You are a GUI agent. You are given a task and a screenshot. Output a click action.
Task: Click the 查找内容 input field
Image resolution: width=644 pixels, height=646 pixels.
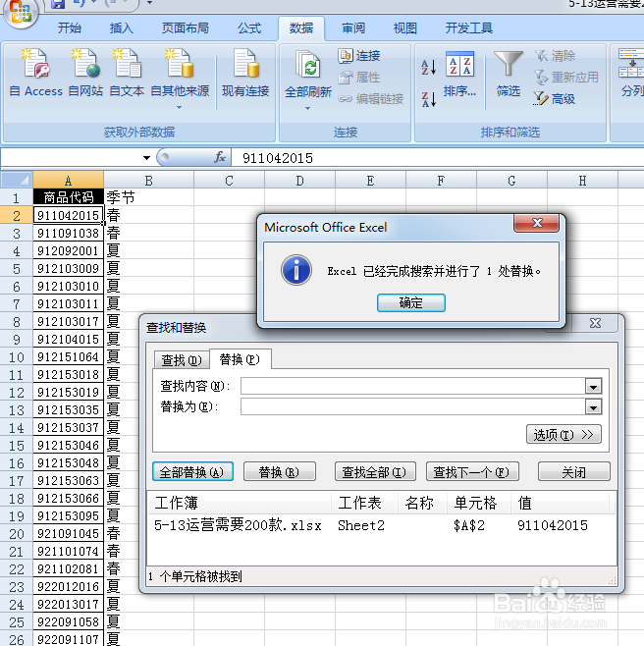(413, 386)
